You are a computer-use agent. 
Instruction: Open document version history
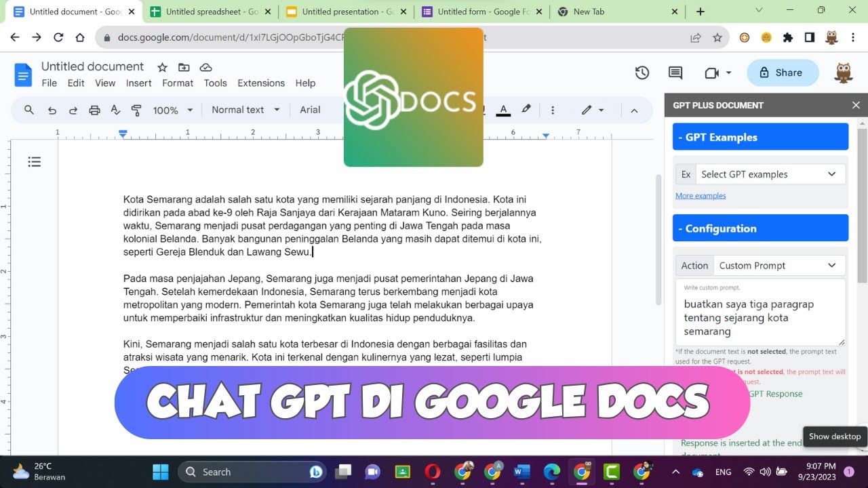pyautogui.click(x=642, y=73)
